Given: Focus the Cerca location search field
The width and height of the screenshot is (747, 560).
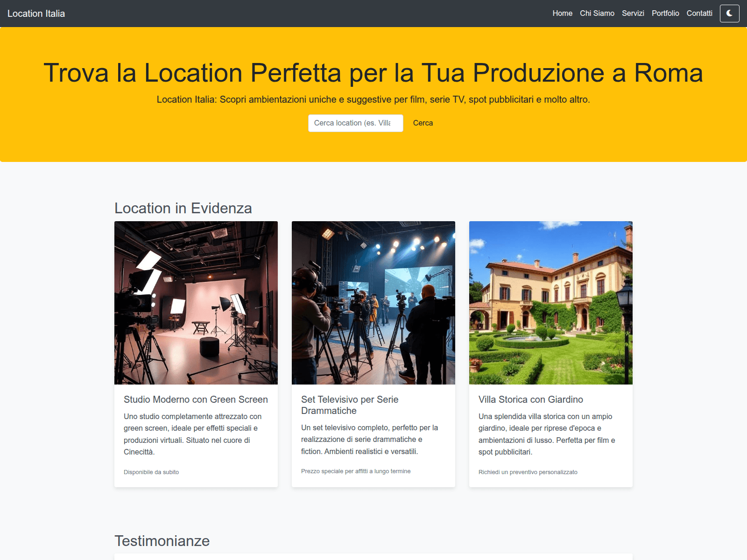Looking at the screenshot, I should (355, 123).
